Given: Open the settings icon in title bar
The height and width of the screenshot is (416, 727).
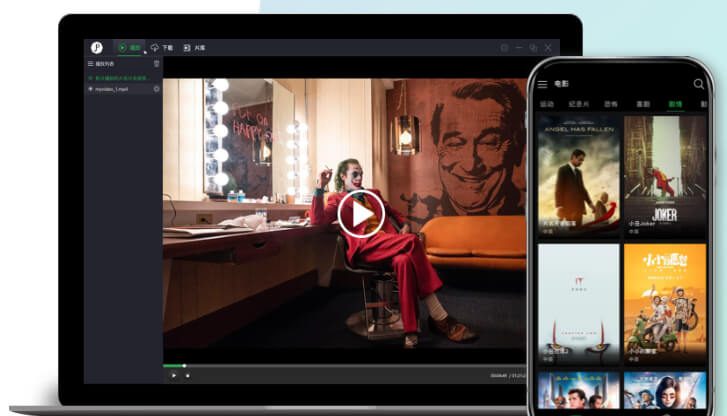Looking at the screenshot, I should coord(504,47).
